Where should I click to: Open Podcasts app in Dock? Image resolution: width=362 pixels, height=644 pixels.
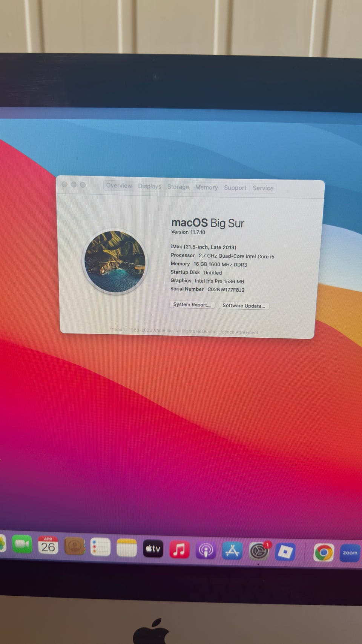[206, 550]
